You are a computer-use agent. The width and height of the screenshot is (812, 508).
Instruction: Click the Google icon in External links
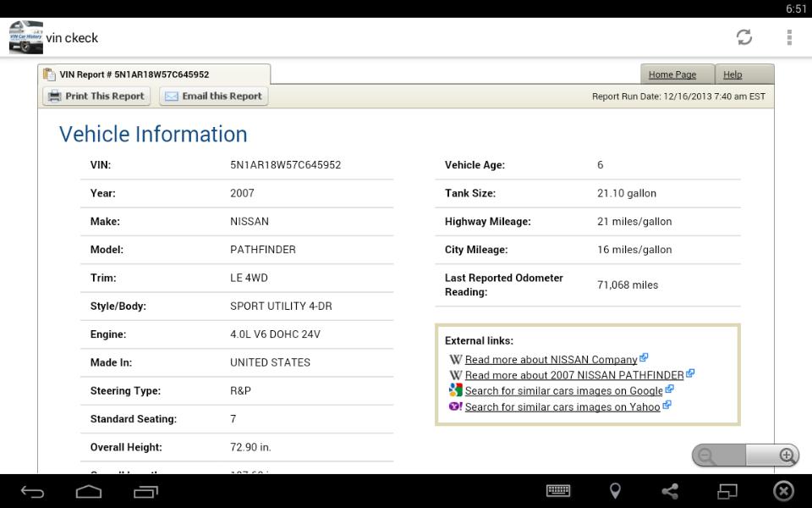point(455,389)
